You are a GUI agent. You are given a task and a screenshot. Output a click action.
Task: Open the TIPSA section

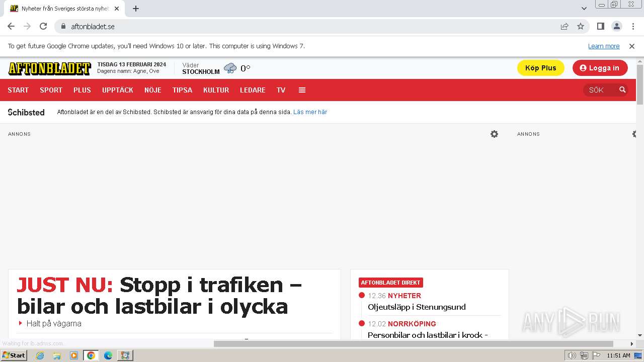pyautogui.click(x=182, y=90)
